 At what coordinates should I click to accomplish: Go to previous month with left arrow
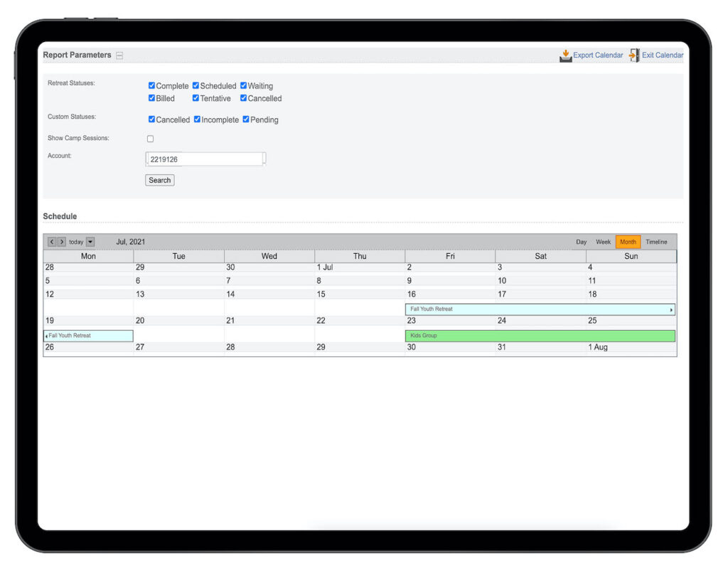(x=52, y=242)
